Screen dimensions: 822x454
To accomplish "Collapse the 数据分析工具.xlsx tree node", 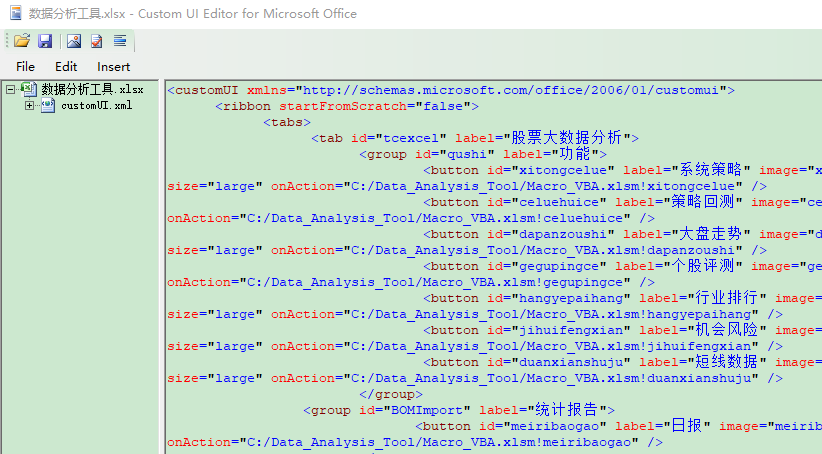I will coord(10,90).
